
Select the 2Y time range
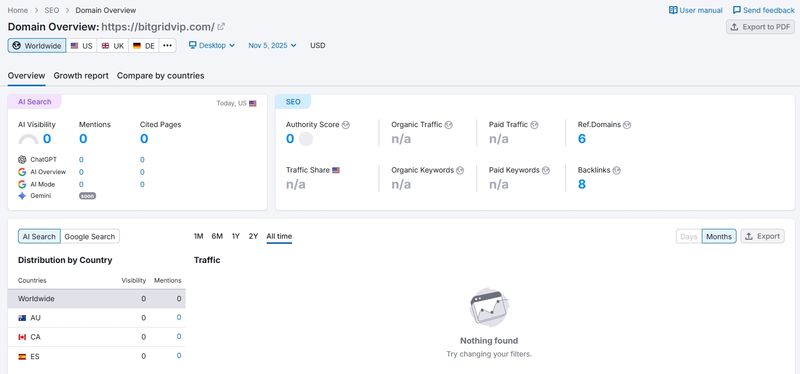254,236
